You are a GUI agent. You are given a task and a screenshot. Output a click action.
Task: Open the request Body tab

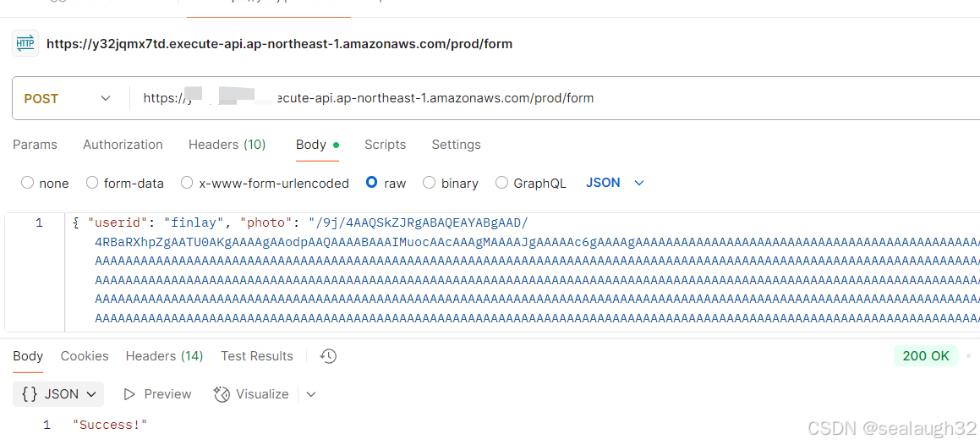(317, 145)
